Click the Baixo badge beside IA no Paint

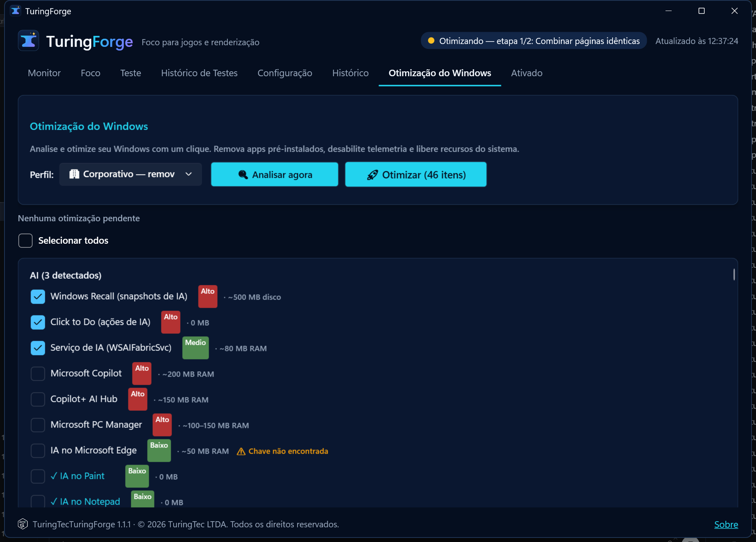click(x=137, y=476)
